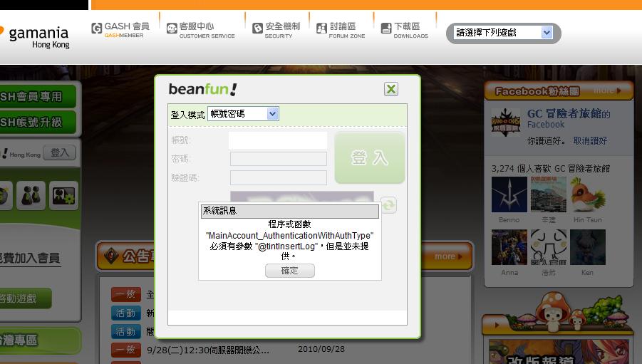Click the 會員專用 green sidebar button
Viewport: 642px width, 364px height.
[x=38, y=97]
